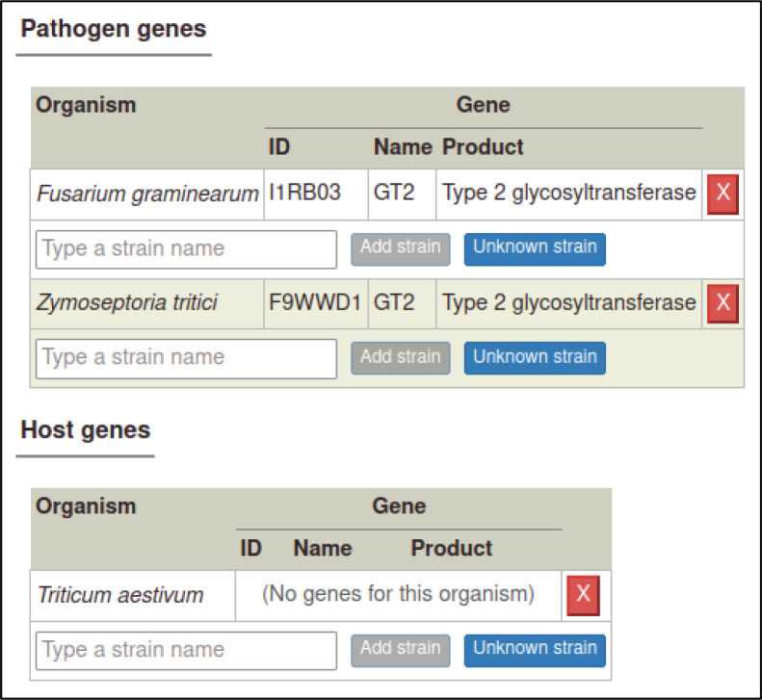Remove Triticum aestivum from host genes

click(583, 596)
